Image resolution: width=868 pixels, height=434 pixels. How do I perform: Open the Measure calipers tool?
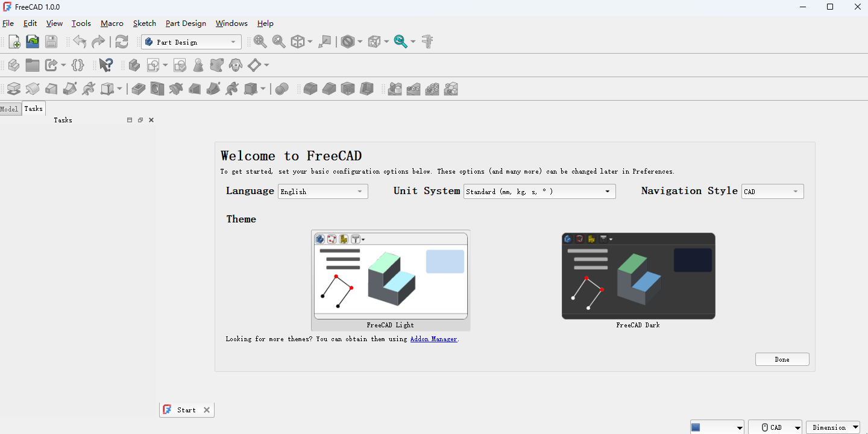[427, 42]
